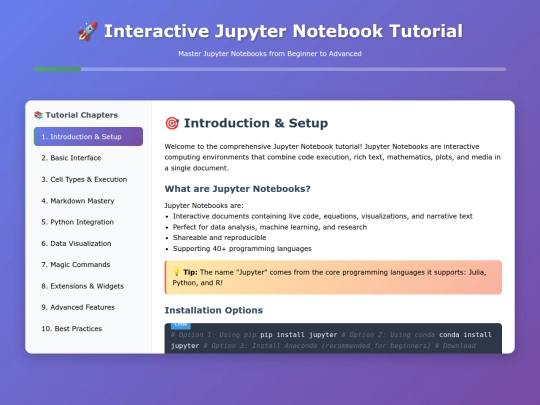The height and width of the screenshot is (405, 540).
Task: Select chapter 6. Data Visualization
Action: click(89, 243)
